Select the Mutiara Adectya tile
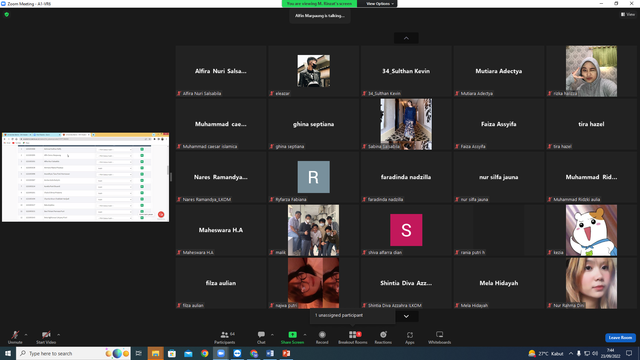This screenshot has width=640, height=360. [499, 71]
